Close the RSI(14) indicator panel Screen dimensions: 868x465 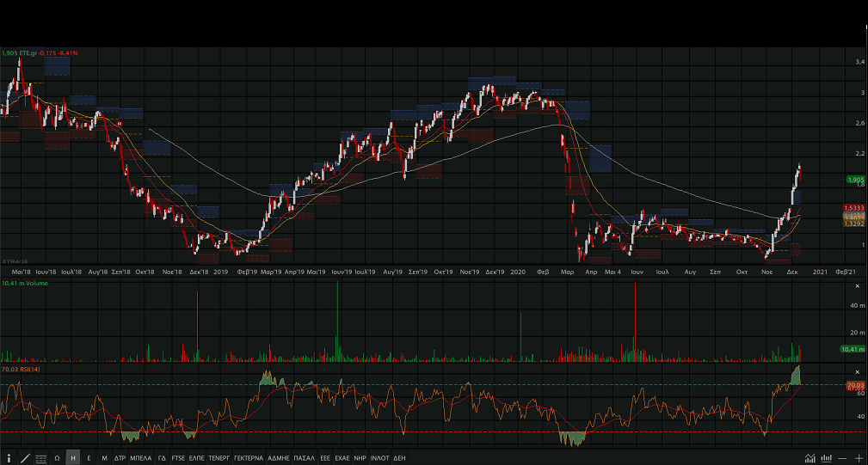pyautogui.click(x=857, y=371)
